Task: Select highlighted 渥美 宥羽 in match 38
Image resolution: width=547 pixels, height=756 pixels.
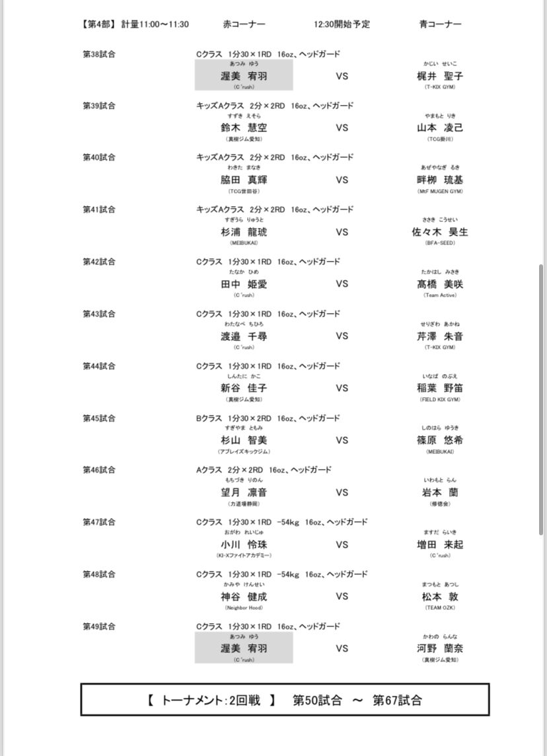Action: point(244,75)
